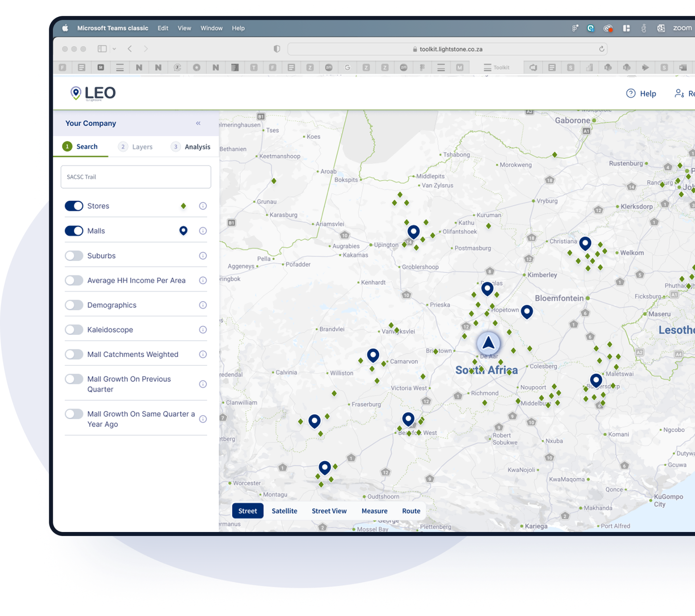Open info icon for Demographics layer
The height and width of the screenshot is (616, 695).
click(x=203, y=305)
